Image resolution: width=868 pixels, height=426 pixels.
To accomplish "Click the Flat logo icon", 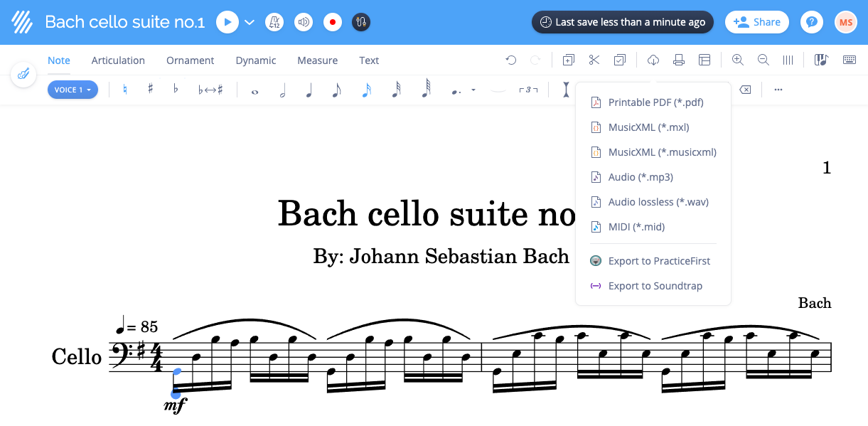I will (23, 22).
